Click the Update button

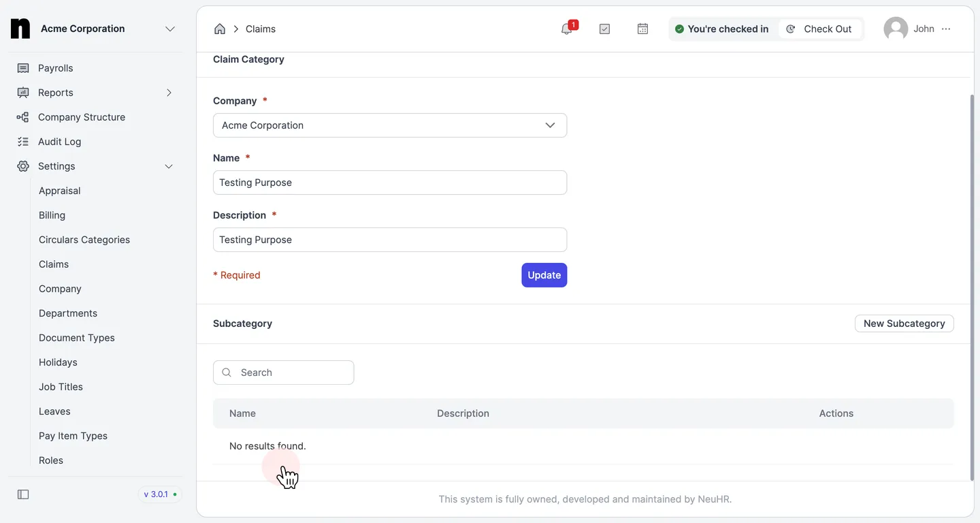point(544,275)
